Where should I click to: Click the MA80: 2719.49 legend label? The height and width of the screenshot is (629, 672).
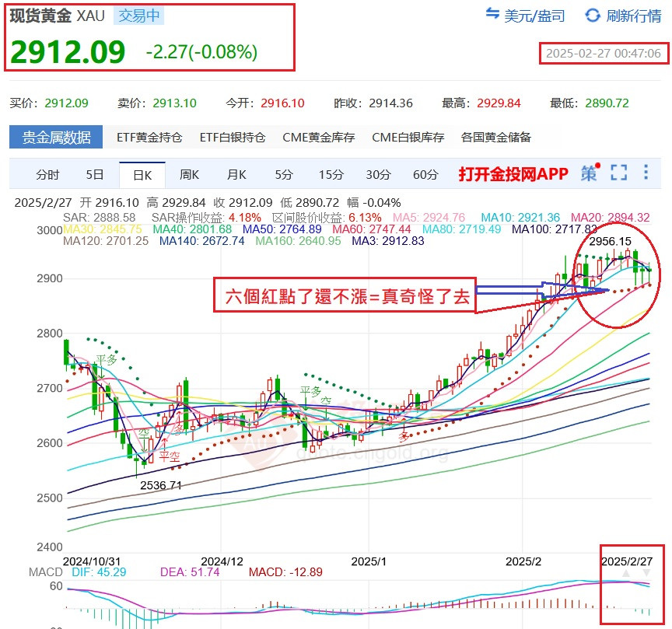(461, 229)
